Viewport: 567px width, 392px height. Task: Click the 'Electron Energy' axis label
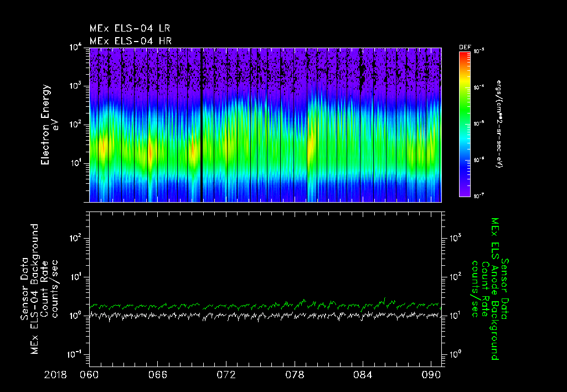45,125
